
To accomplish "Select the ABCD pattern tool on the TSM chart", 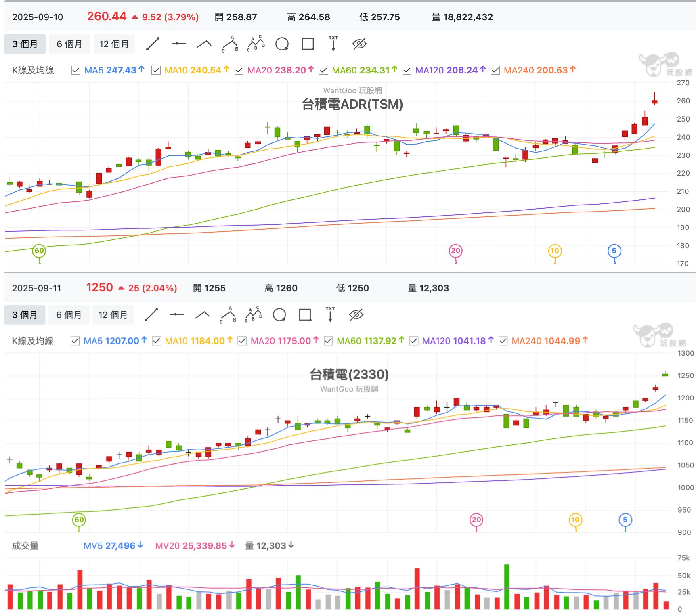I will [x=255, y=44].
